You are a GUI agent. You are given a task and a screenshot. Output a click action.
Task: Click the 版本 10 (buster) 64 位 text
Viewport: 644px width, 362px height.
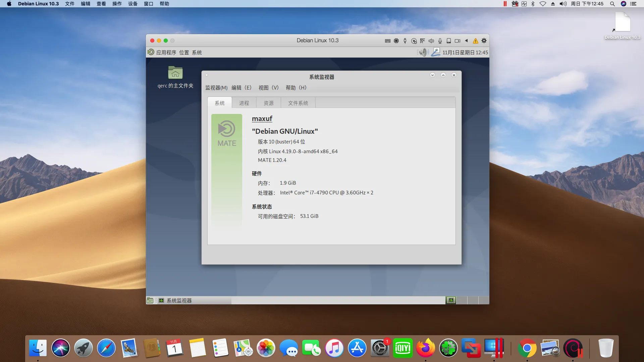coord(281,142)
